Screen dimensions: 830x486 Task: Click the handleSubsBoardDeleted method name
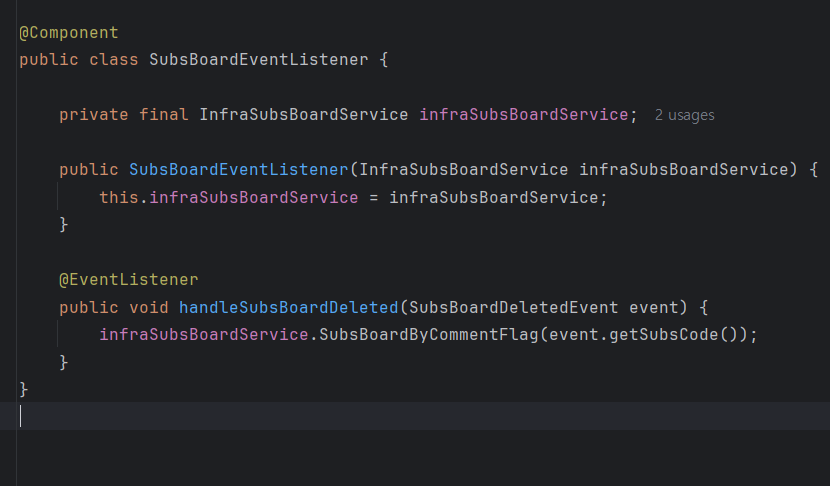click(x=288, y=307)
